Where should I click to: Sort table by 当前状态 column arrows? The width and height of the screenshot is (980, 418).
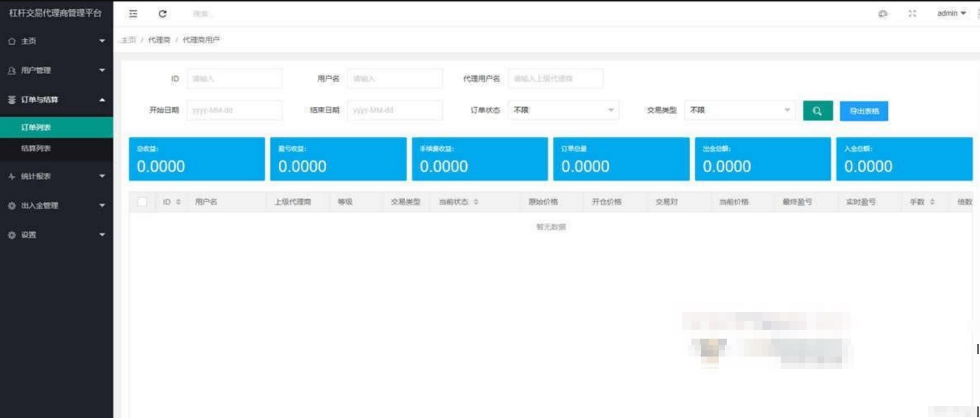point(476,202)
